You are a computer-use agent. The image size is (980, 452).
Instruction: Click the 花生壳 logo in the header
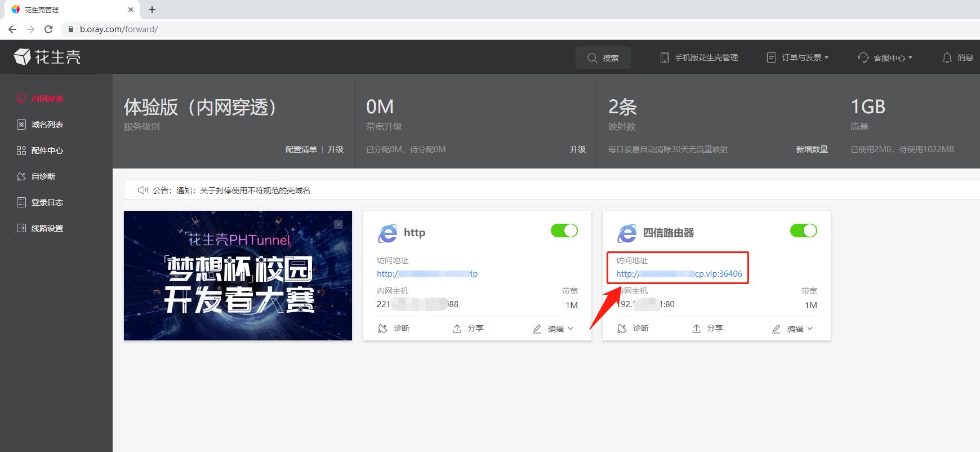(47, 57)
